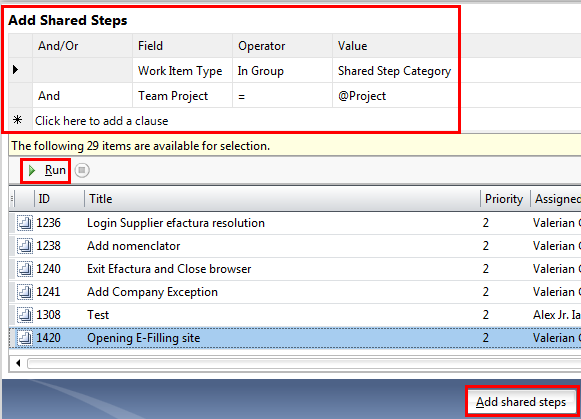Sort results by the Priority column header
This screenshot has height=419, width=581.
coord(505,199)
